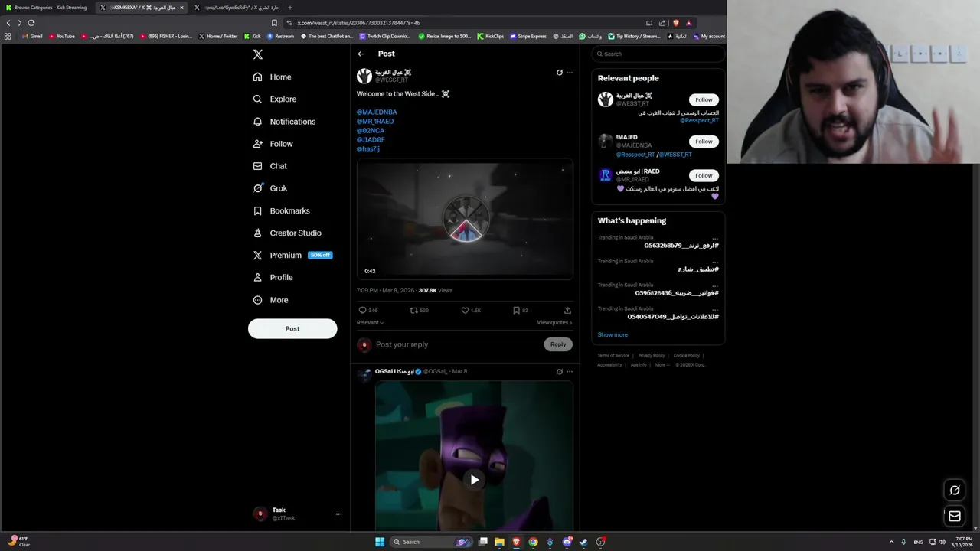Like the post with 1.5K likes
Screen dimensions: 980x551
(x=465, y=310)
